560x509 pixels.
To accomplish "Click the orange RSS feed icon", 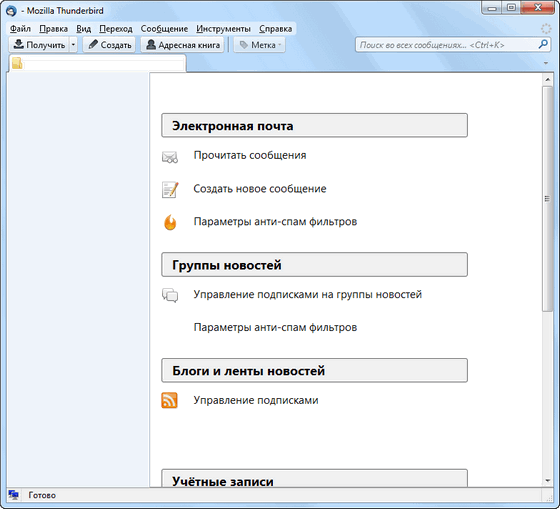I will coord(169,400).
